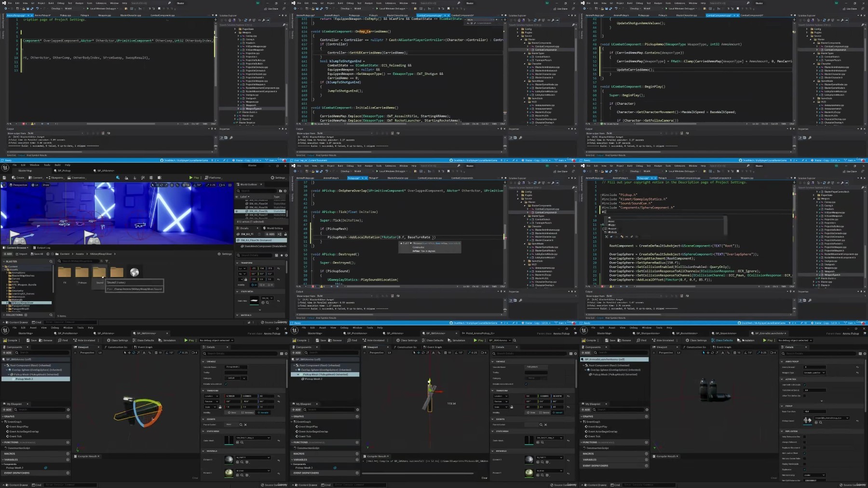Toggle Allow Tick Before Begin Play checkbox

tap(804, 396)
